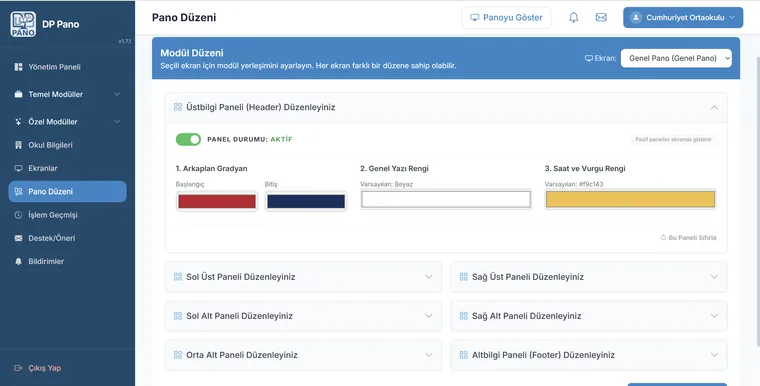This screenshot has width=760, height=386.
Task: Click the reset icon beside Bu Paneli Sıfırla
Action: pyautogui.click(x=663, y=238)
